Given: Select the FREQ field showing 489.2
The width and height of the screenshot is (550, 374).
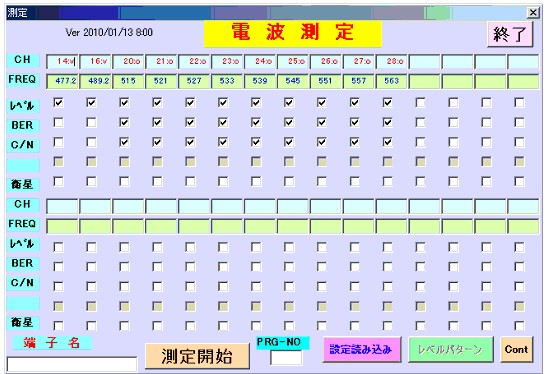Looking at the screenshot, I should 95,81.
